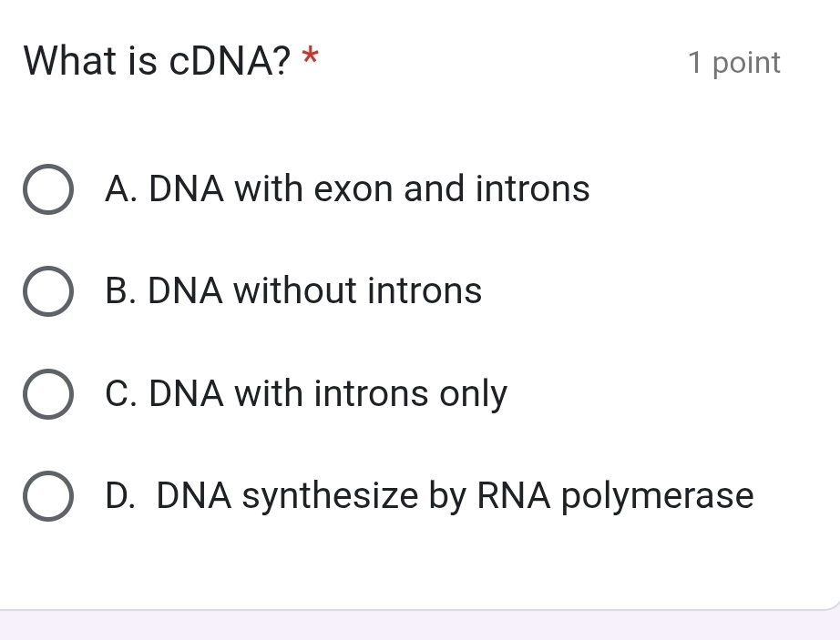The image size is (840, 640).
Task: Pick the radio button for option D
Action: point(47,496)
